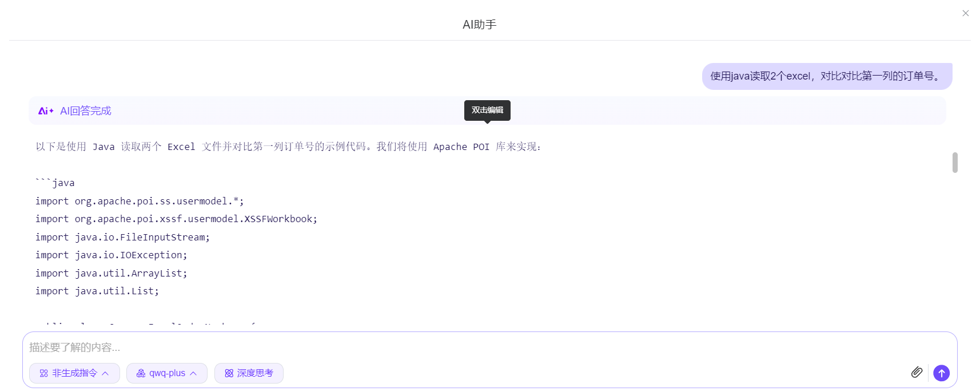Click the paperclip attachment icon
The height and width of the screenshot is (391, 980).
(x=917, y=373)
